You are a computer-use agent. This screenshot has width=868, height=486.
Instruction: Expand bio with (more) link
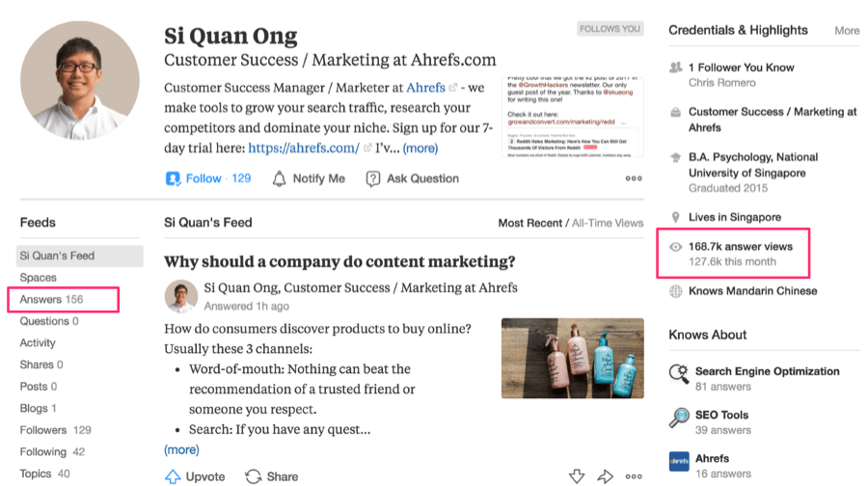(420, 148)
